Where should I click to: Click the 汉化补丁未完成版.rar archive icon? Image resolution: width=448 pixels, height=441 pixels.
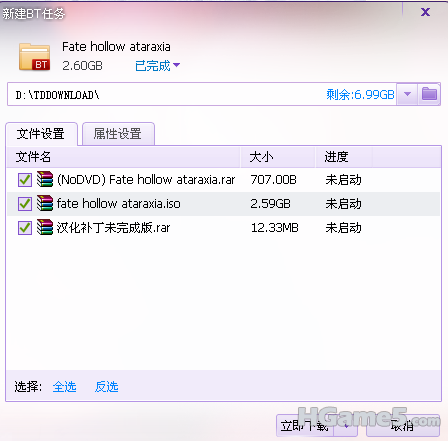point(45,227)
